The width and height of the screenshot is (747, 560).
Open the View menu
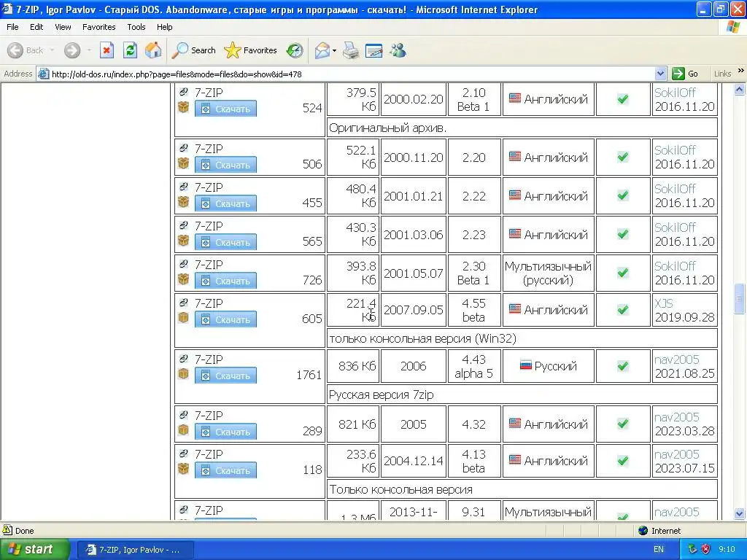point(63,27)
